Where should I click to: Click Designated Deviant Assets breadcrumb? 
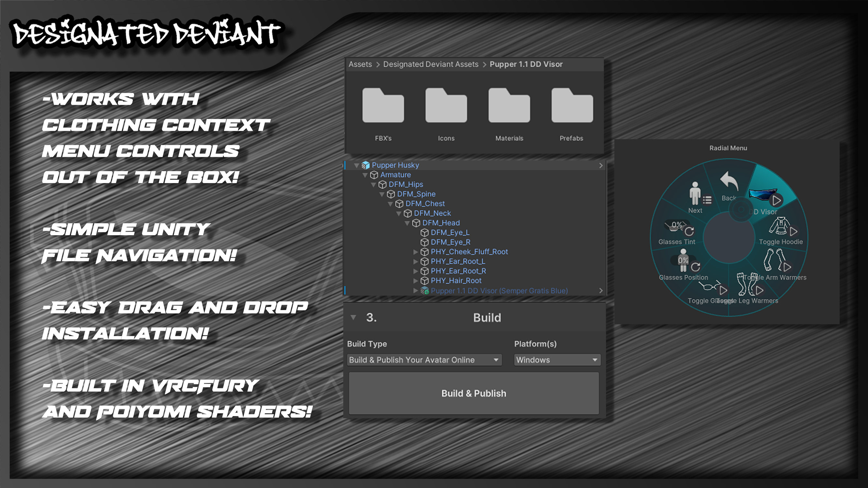pyautogui.click(x=431, y=64)
